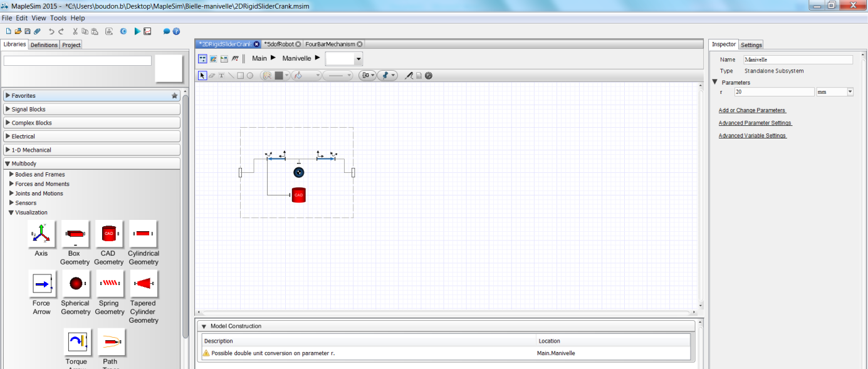This screenshot has height=369, width=868.
Task: Click the Copy icon in the toolbar
Action: [85, 31]
